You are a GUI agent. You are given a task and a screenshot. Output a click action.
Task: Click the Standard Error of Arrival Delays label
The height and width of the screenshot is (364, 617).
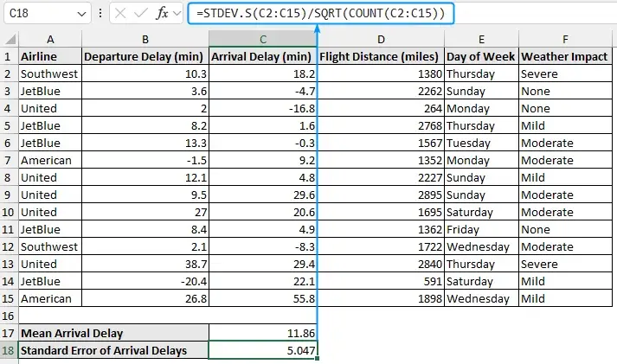113,351
